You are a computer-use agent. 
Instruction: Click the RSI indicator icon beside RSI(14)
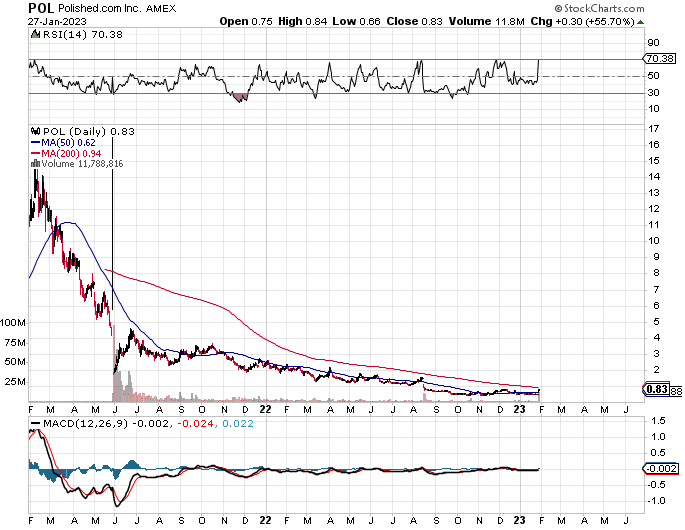pos(35,35)
